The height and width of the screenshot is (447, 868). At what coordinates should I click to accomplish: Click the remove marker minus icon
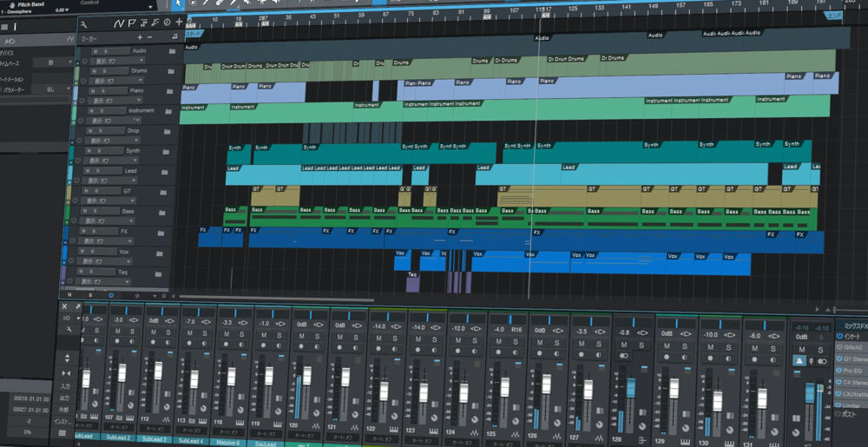point(150,37)
